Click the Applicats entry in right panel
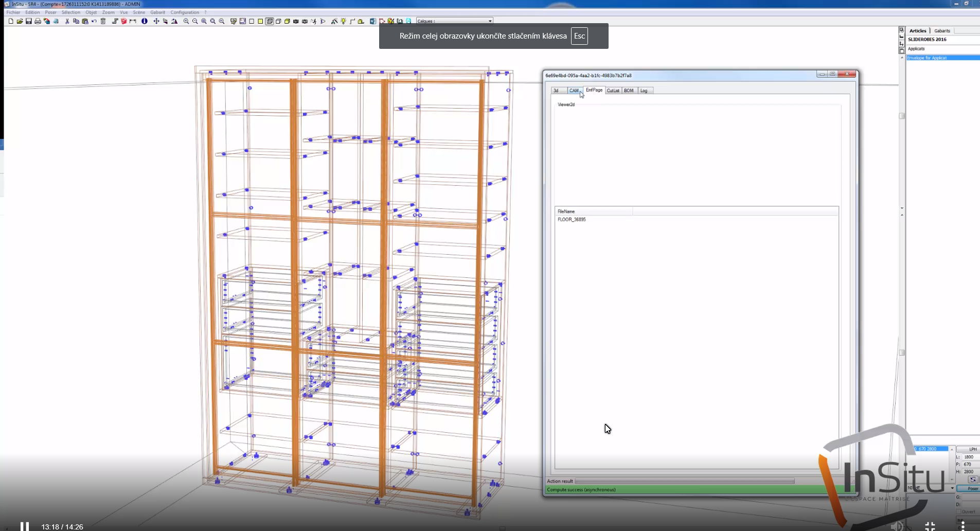This screenshot has width=980, height=531. point(916,49)
